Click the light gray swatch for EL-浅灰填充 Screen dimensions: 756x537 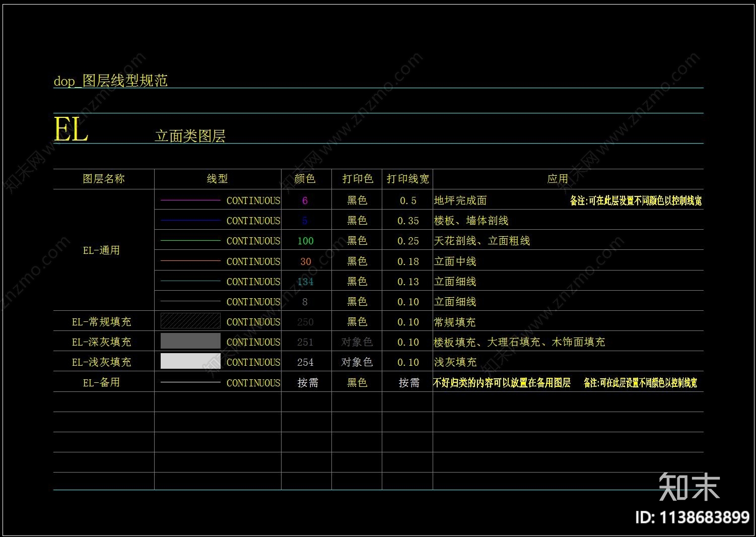(190, 361)
